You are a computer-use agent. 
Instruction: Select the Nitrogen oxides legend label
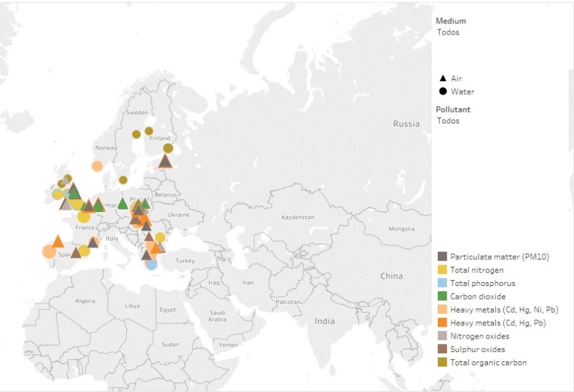click(x=479, y=336)
